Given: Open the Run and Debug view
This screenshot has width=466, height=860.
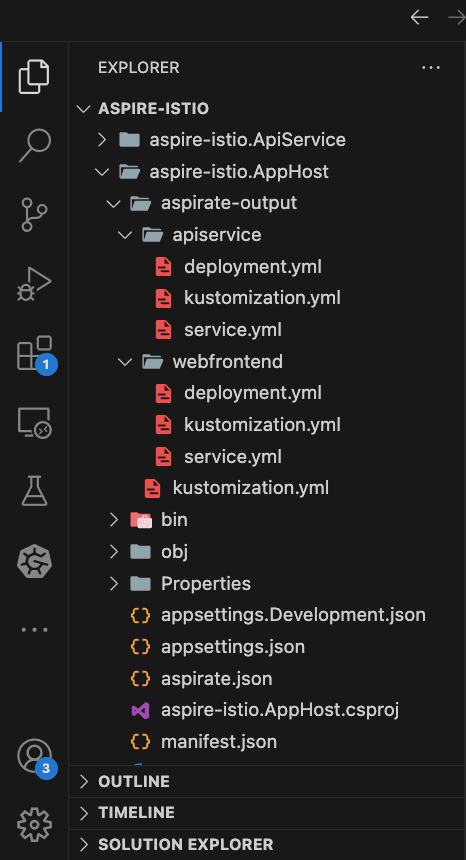Looking at the screenshot, I should pos(35,284).
